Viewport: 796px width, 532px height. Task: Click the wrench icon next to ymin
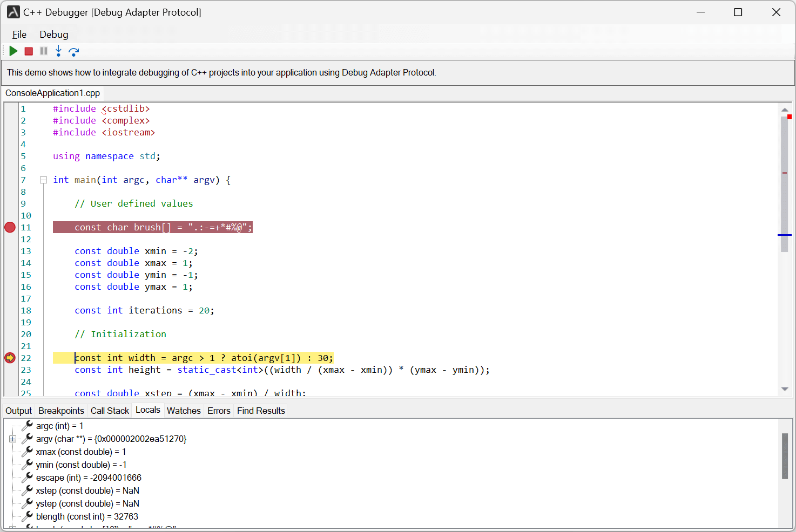pyautogui.click(x=27, y=465)
